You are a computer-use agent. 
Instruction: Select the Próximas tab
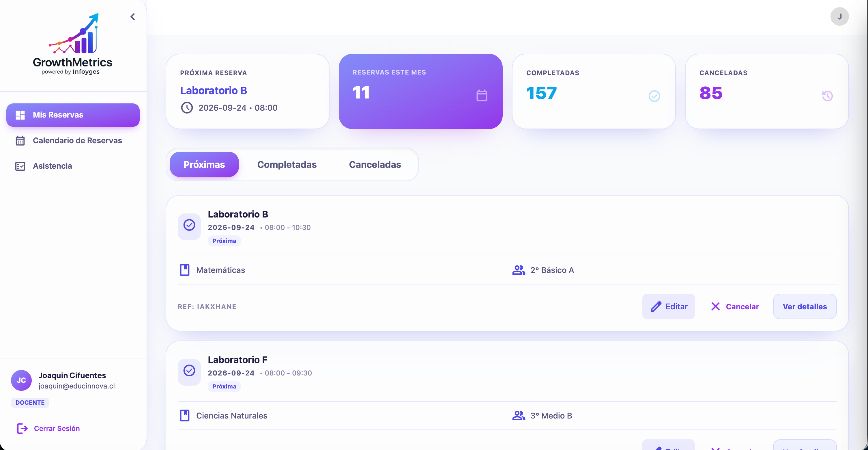coord(204,164)
